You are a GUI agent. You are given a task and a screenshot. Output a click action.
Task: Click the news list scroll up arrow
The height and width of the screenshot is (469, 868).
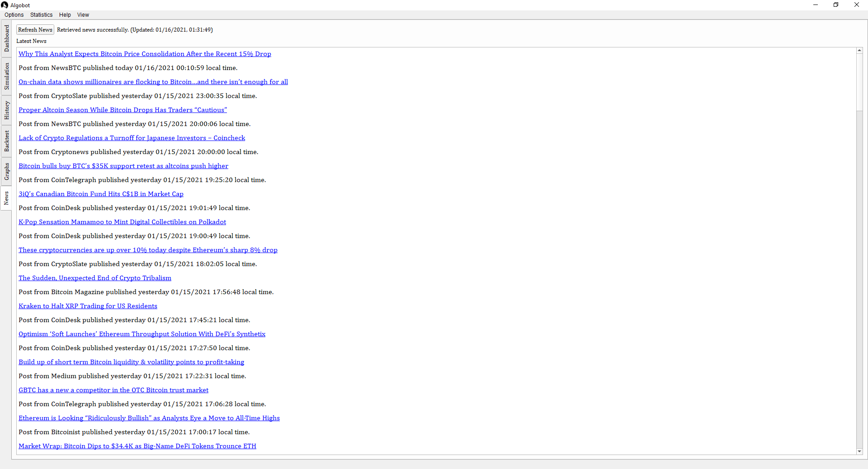859,51
